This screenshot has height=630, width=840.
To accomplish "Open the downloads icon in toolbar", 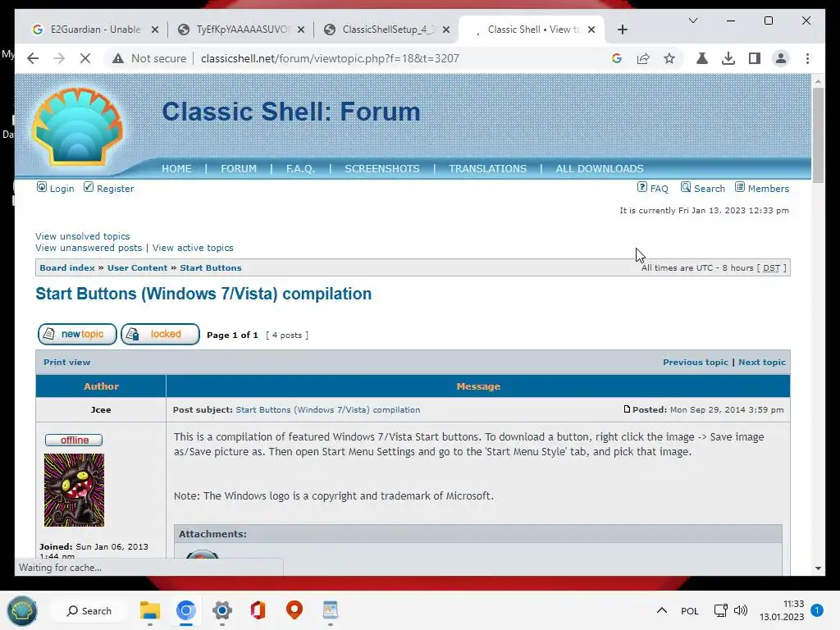I will pos(728,58).
